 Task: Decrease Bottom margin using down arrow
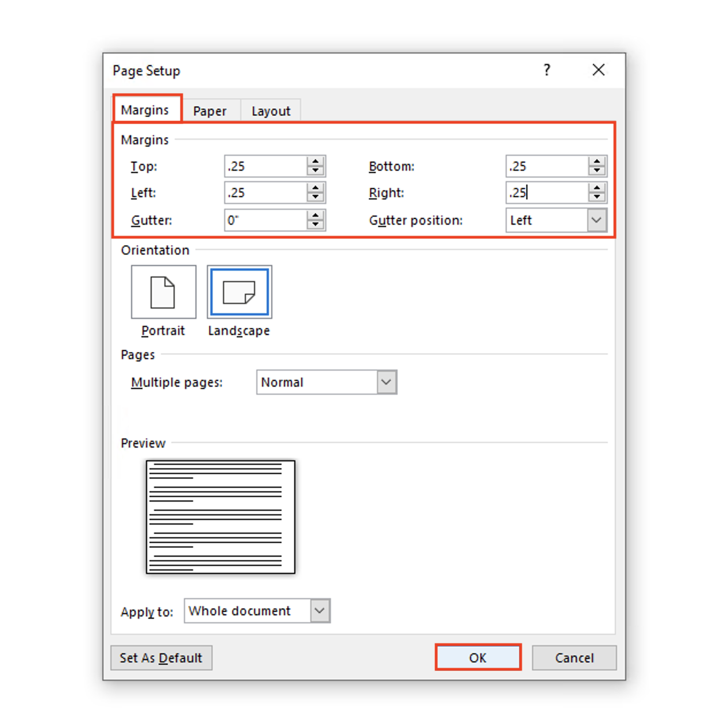tap(597, 170)
